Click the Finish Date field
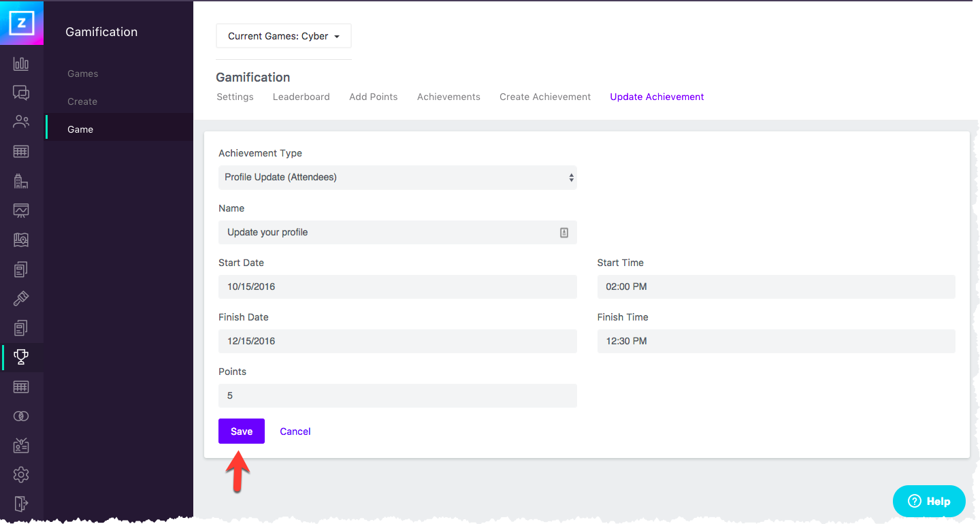Image resolution: width=980 pixels, height=524 pixels. (x=397, y=341)
